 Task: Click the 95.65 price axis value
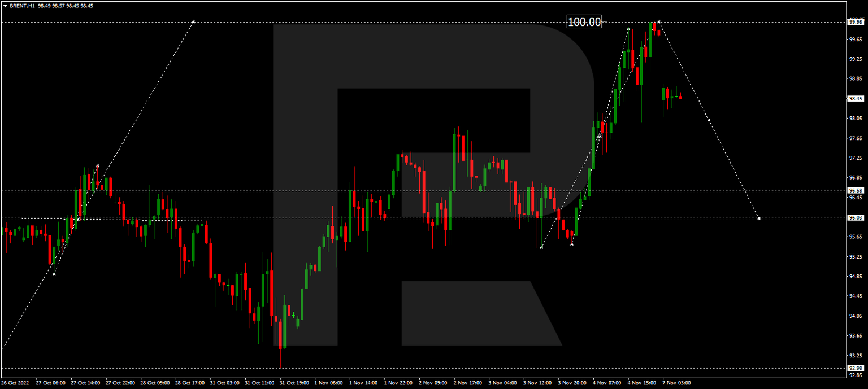(856, 237)
